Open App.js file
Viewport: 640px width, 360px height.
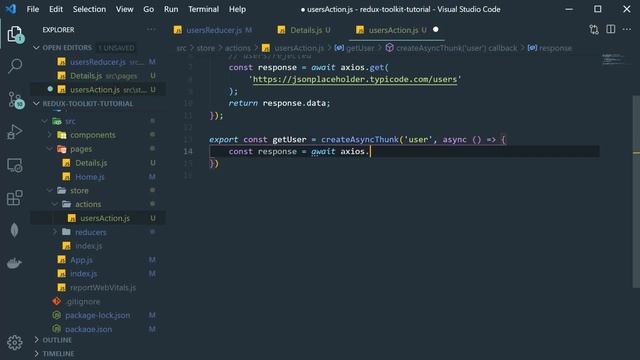pyautogui.click(x=98, y=260)
